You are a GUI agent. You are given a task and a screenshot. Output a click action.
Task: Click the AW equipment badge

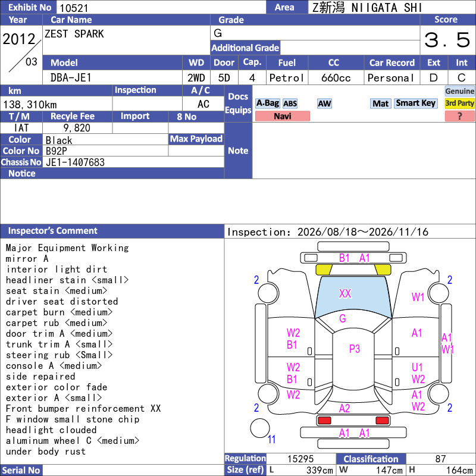point(324,104)
